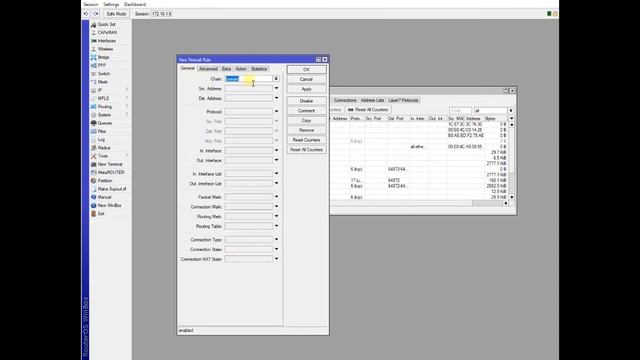
Task: Expand the In. Interface field
Action: 276,151
